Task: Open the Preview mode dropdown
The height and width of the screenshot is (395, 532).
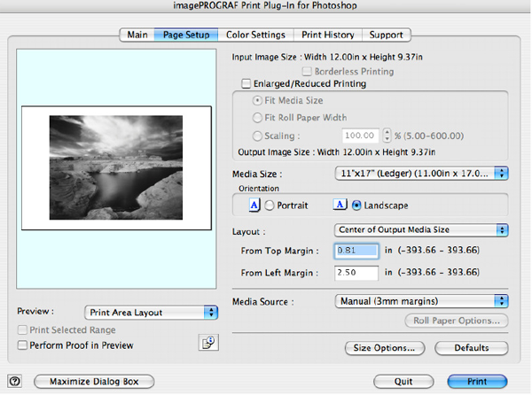Action: (x=151, y=313)
